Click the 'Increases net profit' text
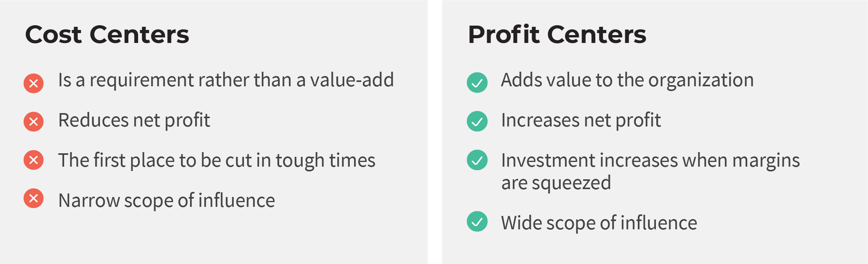 (x=581, y=121)
